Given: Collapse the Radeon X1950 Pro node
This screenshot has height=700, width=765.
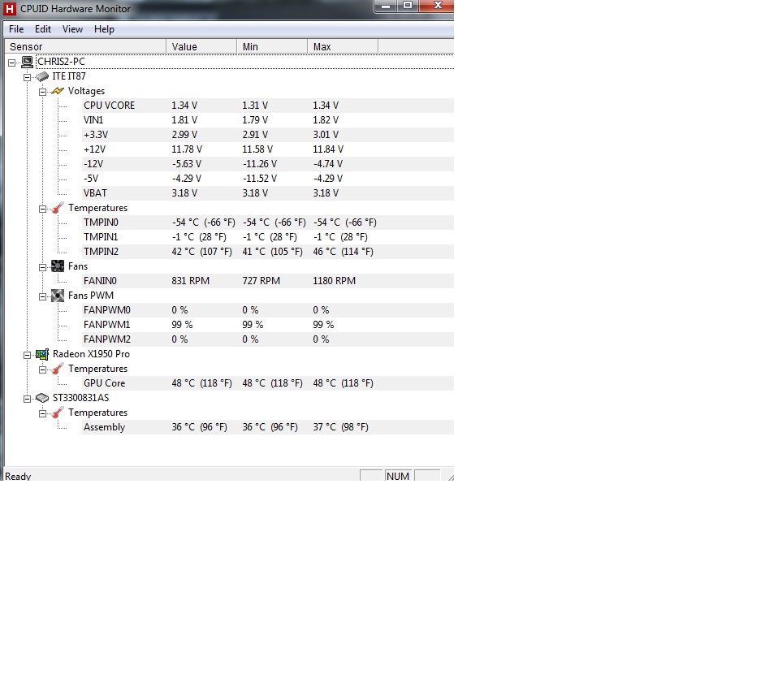Looking at the screenshot, I should point(28,355).
